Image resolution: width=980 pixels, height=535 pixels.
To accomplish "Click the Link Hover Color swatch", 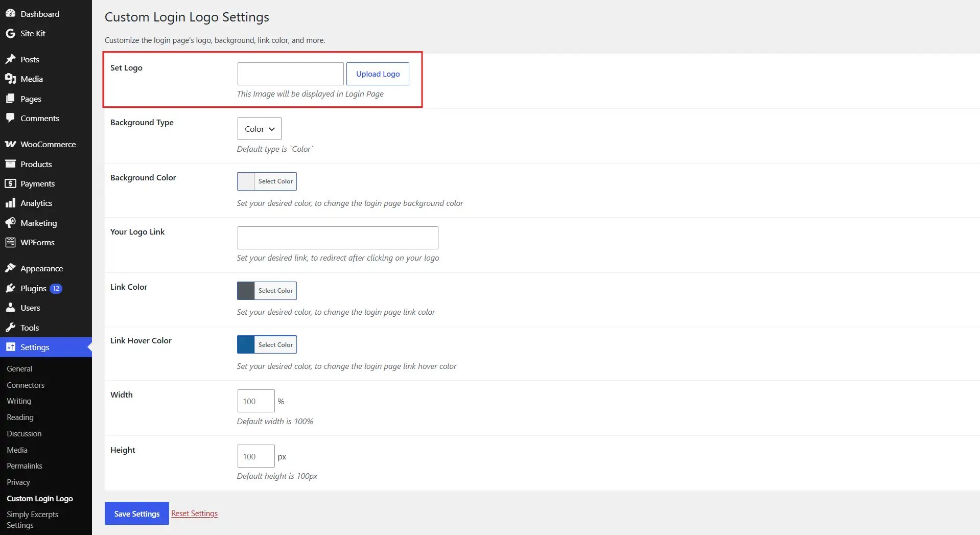I will [x=246, y=344].
